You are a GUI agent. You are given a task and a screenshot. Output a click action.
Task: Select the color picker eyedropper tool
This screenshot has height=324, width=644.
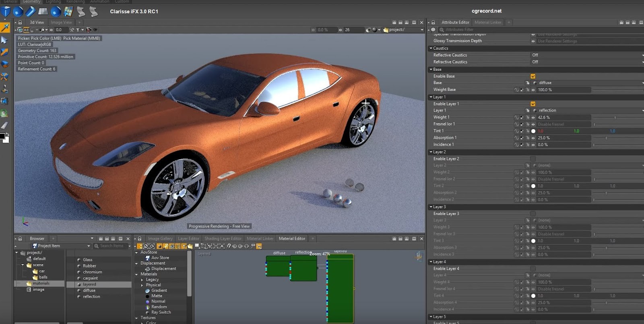click(x=5, y=27)
